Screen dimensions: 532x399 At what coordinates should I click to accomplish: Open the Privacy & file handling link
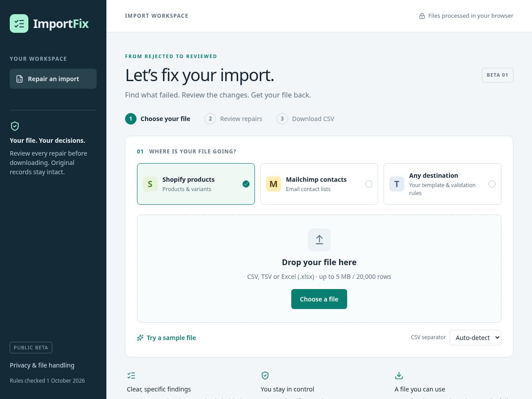click(42, 365)
